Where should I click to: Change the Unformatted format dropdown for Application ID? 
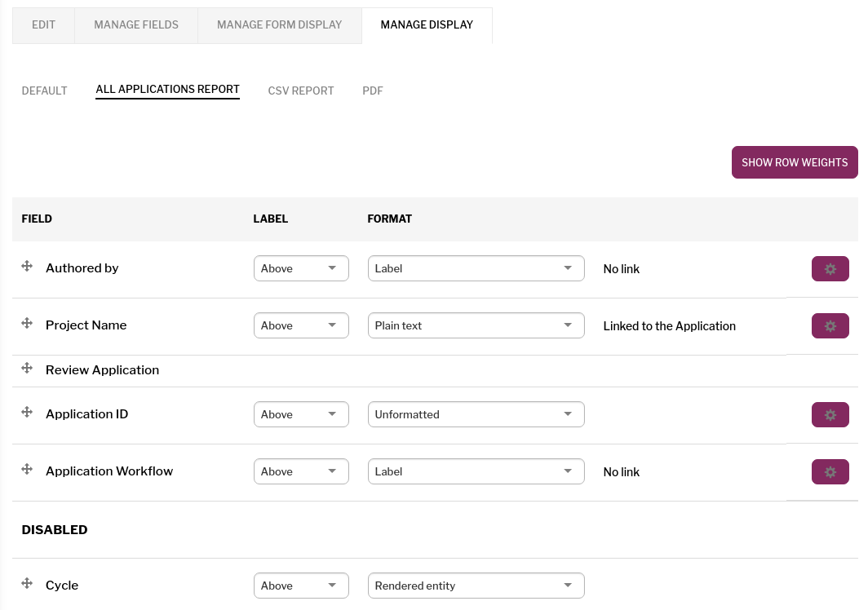[x=476, y=414]
